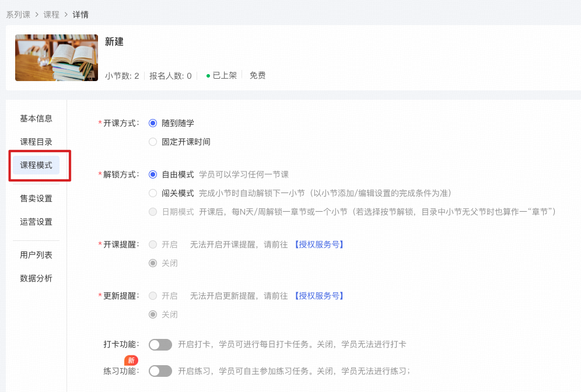Select the 固定开课时间 radio option
This screenshot has width=581, height=392.
(153, 142)
